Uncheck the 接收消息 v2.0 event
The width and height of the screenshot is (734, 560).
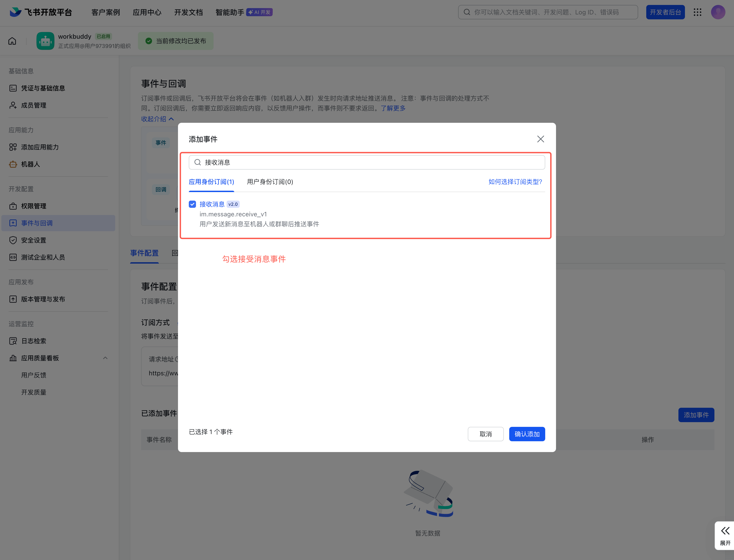[192, 204]
